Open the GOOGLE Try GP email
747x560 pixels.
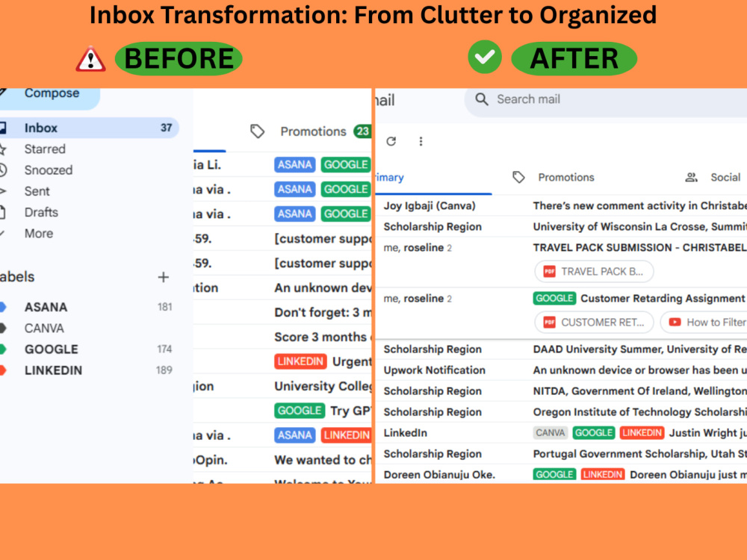282,411
